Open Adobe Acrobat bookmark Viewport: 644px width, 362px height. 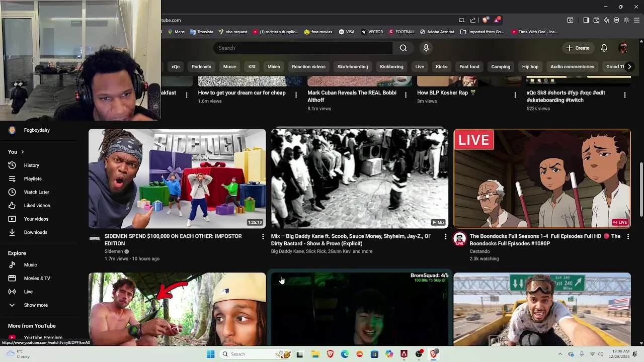pyautogui.click(x=437, y=32)
